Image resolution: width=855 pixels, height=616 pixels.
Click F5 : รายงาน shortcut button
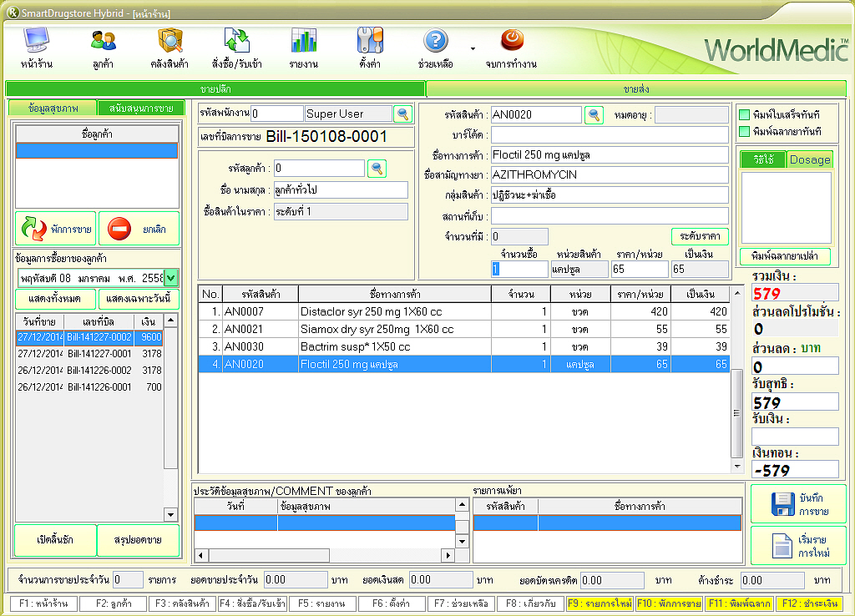(x=322, y=603)
